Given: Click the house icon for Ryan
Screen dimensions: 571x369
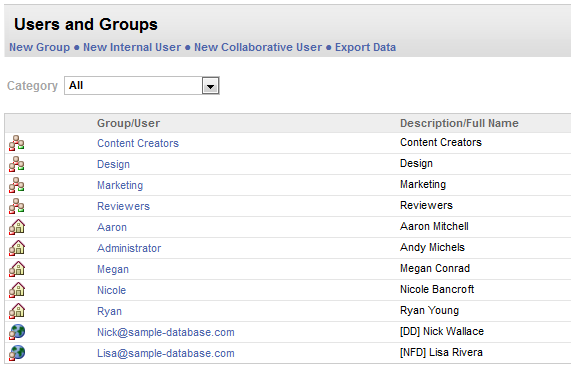Looking at the screenshot, I should (x=17, y=311).
